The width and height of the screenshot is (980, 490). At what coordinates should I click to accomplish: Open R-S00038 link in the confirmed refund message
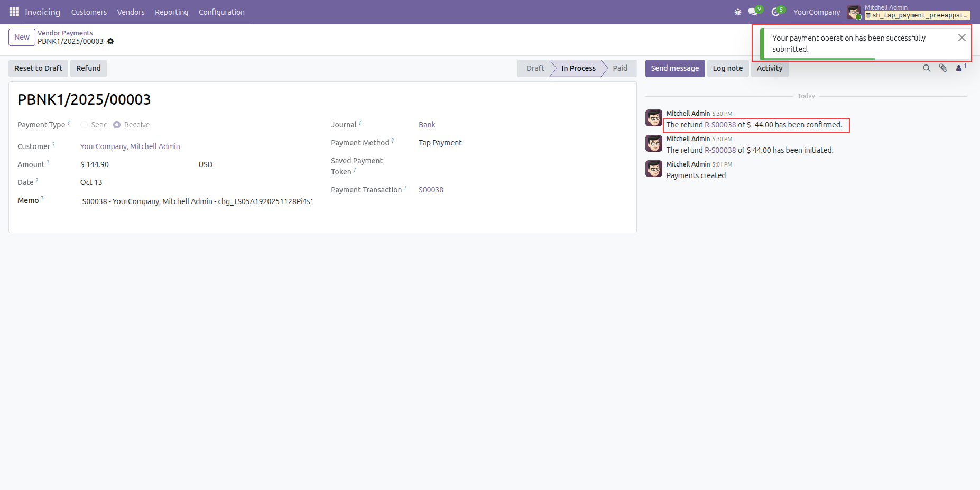point(720,125)
